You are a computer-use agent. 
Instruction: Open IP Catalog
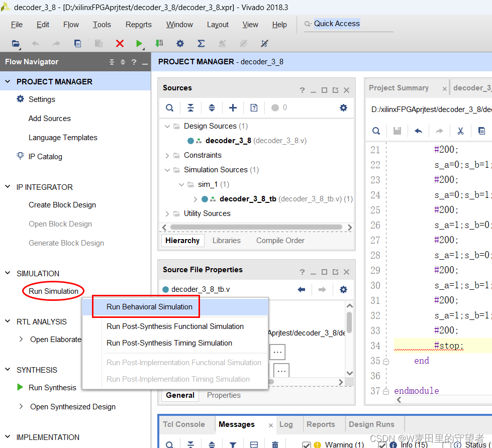[x=45, y=157]
